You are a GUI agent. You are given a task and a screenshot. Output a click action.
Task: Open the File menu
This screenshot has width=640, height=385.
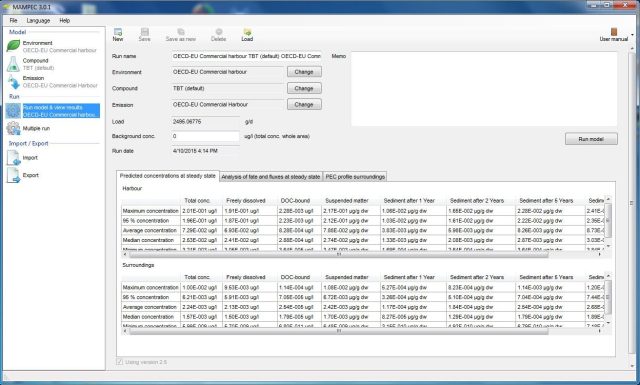(13, 20)
